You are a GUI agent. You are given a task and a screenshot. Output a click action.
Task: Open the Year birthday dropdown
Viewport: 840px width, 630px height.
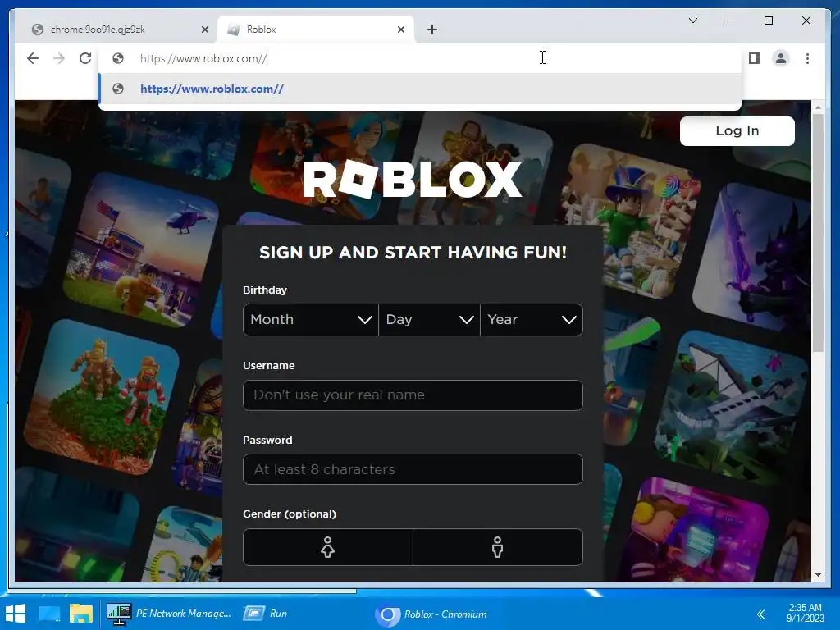[532, 320]
